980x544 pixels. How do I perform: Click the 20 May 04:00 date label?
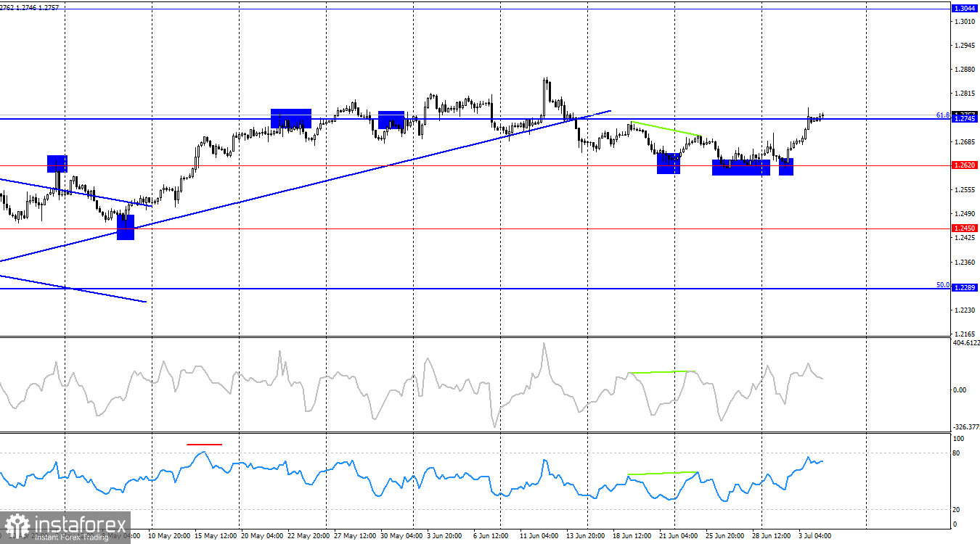(262, 535)
